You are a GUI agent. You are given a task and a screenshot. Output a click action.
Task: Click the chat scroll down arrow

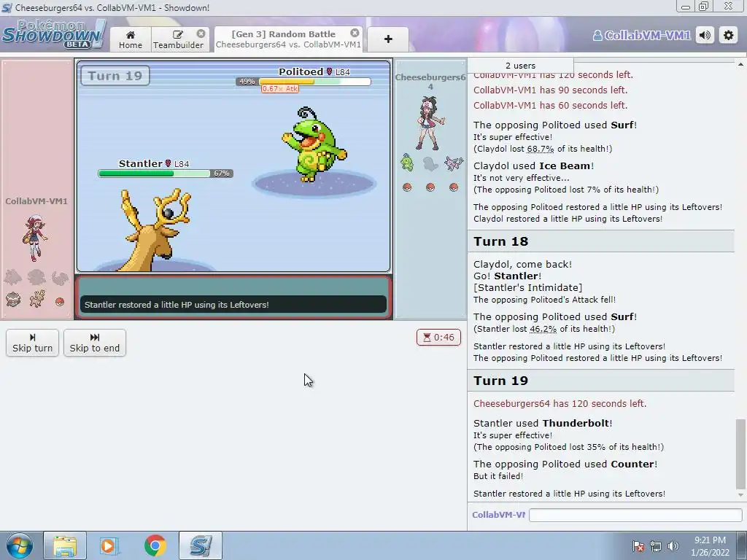pos(740,495)
